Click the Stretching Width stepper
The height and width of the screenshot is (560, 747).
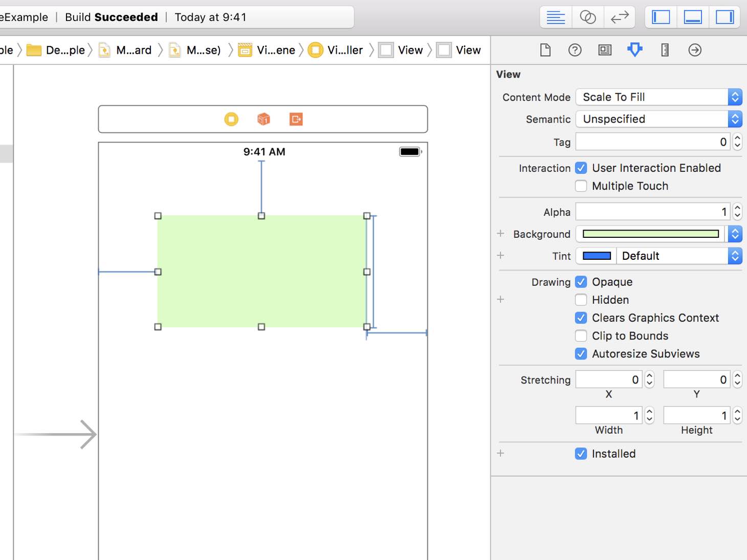coord(649,415)
